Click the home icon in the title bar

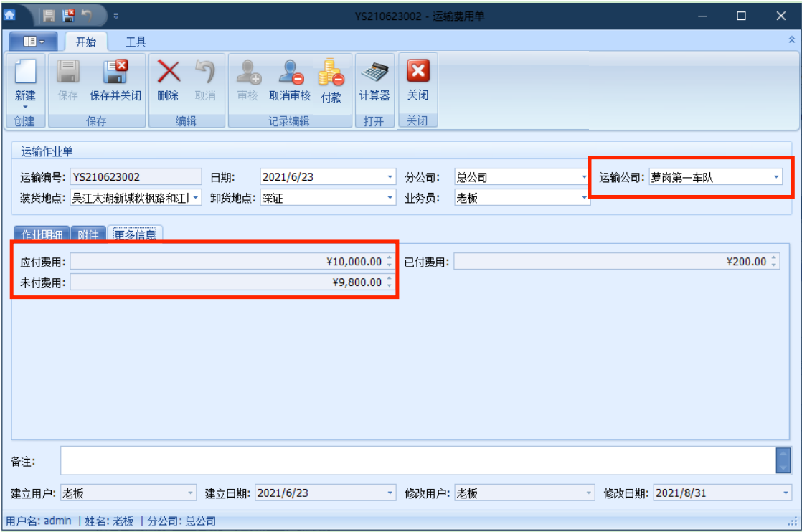coord(10,14)
